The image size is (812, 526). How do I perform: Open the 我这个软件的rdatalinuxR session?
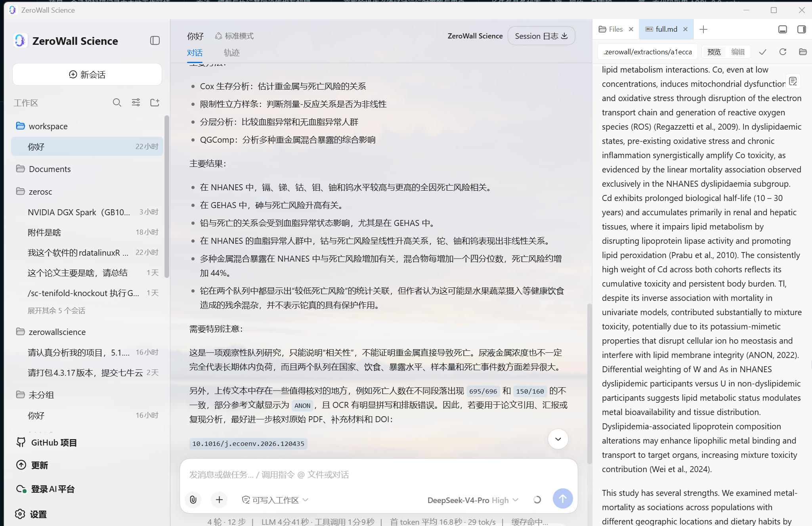pos(87,252)
